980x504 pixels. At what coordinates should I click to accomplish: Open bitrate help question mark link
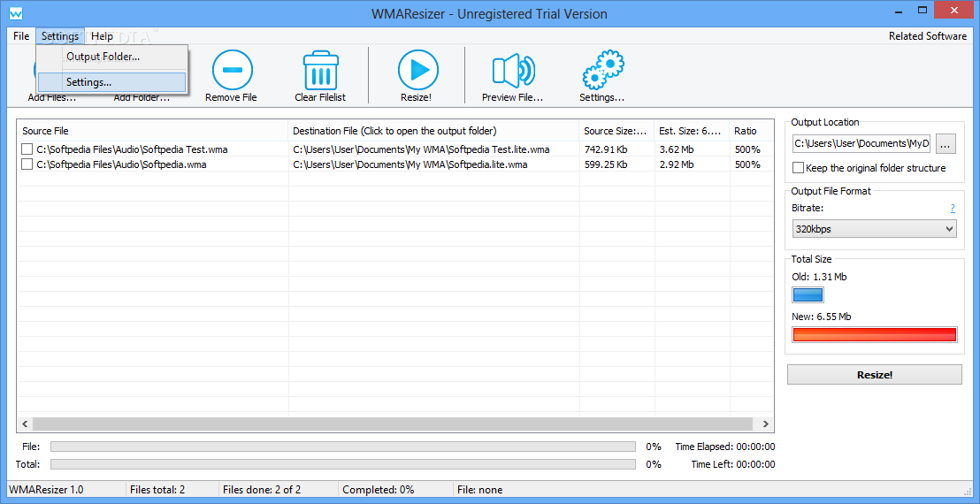tap(953, 209)
